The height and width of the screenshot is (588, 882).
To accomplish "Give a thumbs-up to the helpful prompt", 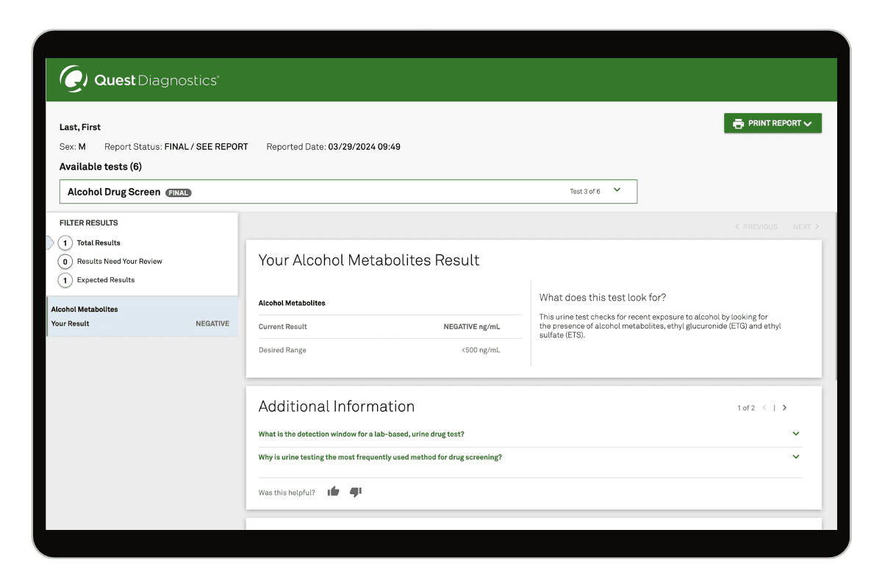I will 333,491.
